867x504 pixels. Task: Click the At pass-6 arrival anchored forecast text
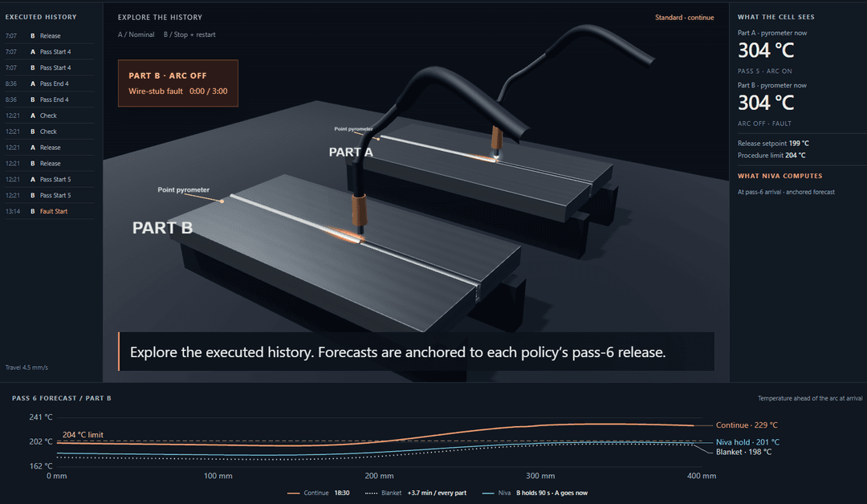(786, 193)
